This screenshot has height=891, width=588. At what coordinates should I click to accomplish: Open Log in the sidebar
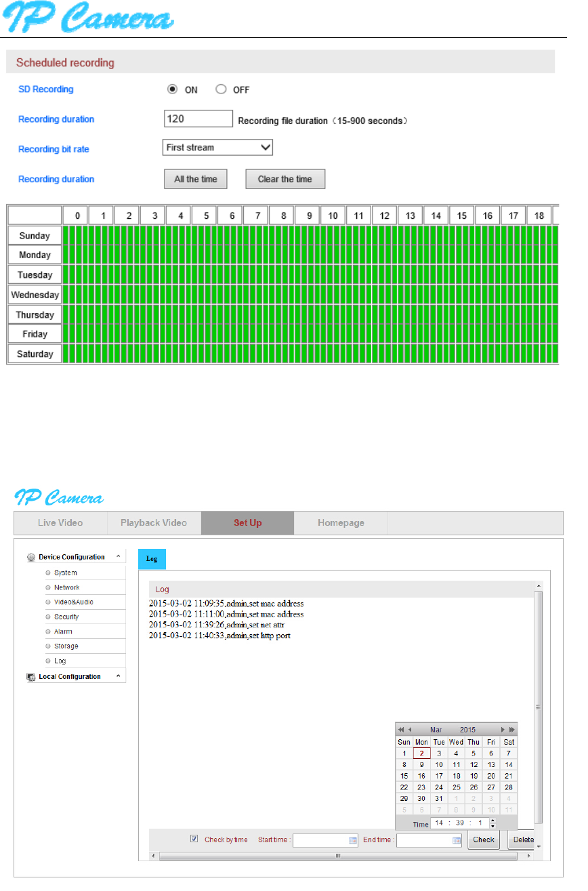point(60,661)
